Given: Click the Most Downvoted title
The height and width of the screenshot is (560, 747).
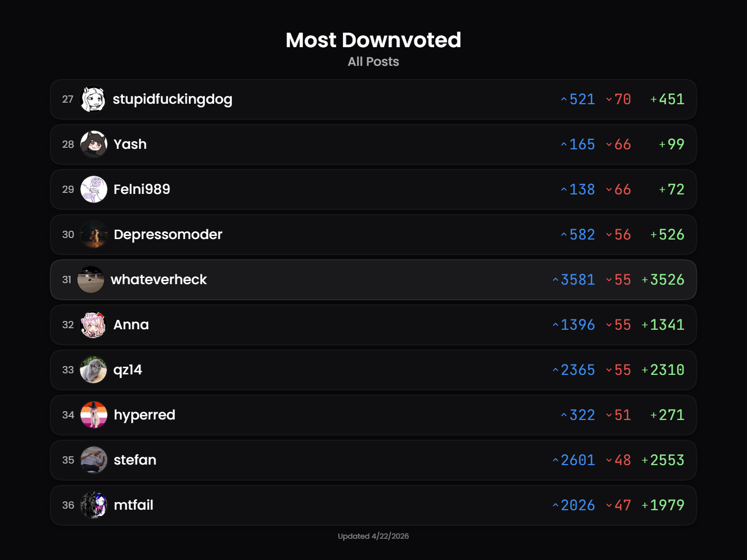Looking at the screenshot, I should (373, 40).
